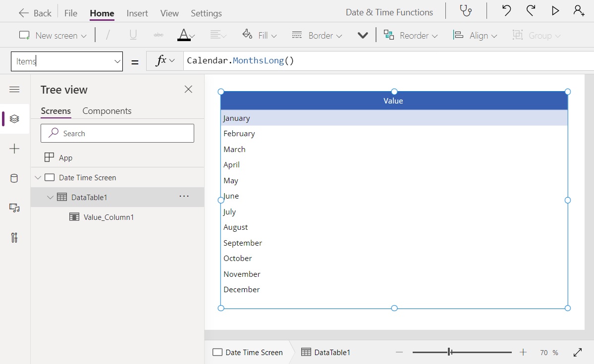
Task: Switch to the Insert menu
Action: coord(137,13)
